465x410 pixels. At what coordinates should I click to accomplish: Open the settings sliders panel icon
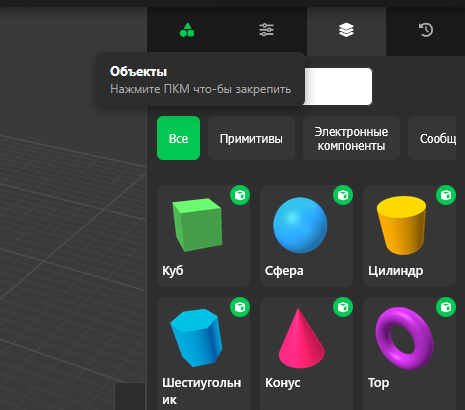(266, 30)
